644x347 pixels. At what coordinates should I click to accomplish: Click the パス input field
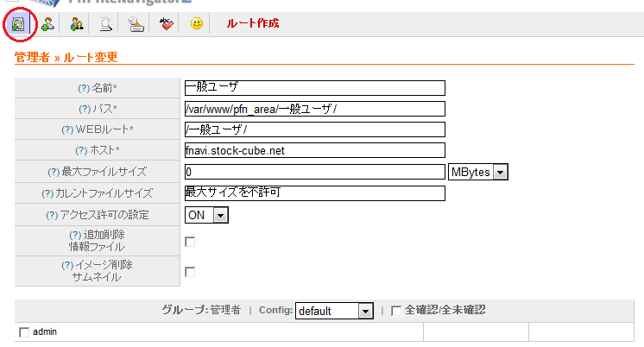point(314,109)
